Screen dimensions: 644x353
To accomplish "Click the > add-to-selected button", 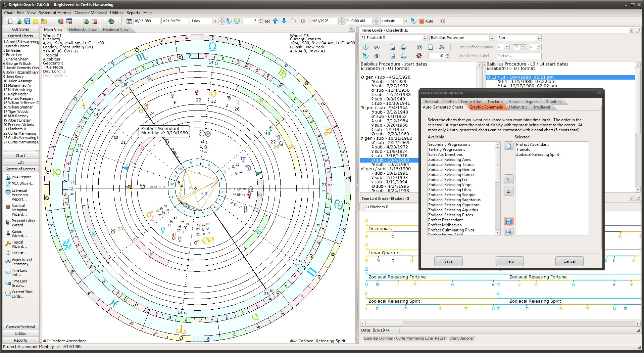I will [508, 179].
